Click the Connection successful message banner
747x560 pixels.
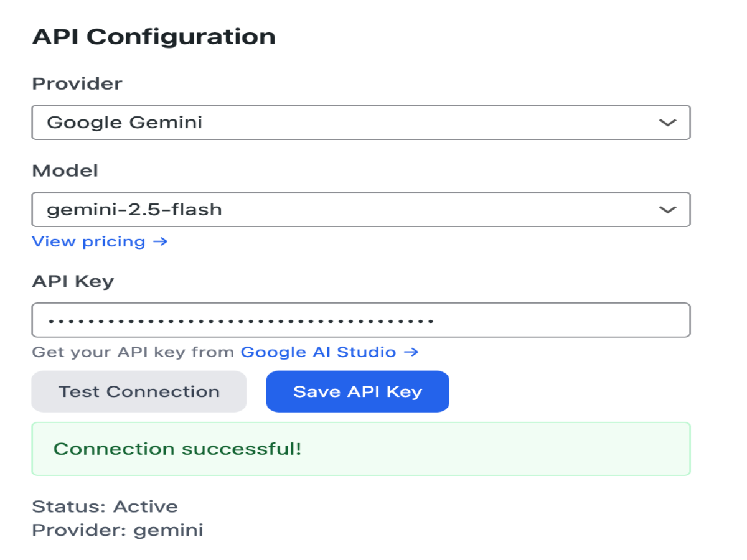361,447
